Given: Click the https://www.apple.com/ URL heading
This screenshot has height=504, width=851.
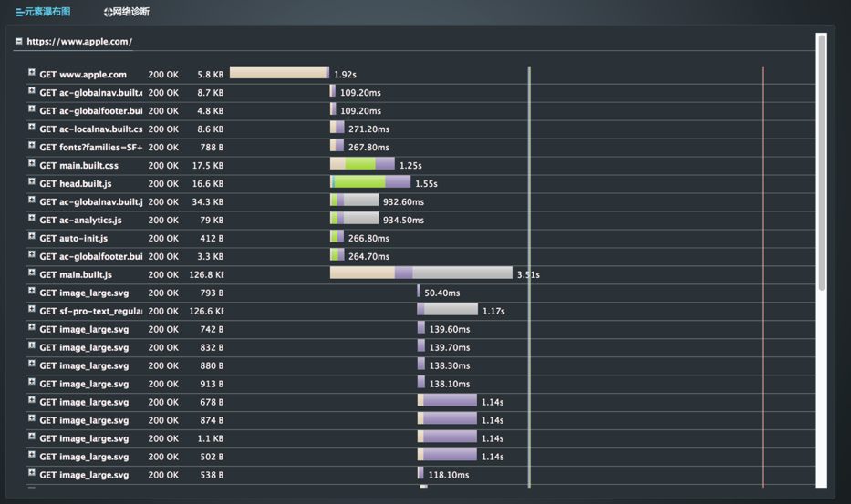Looking at the screenshot, I should (79, 41).
